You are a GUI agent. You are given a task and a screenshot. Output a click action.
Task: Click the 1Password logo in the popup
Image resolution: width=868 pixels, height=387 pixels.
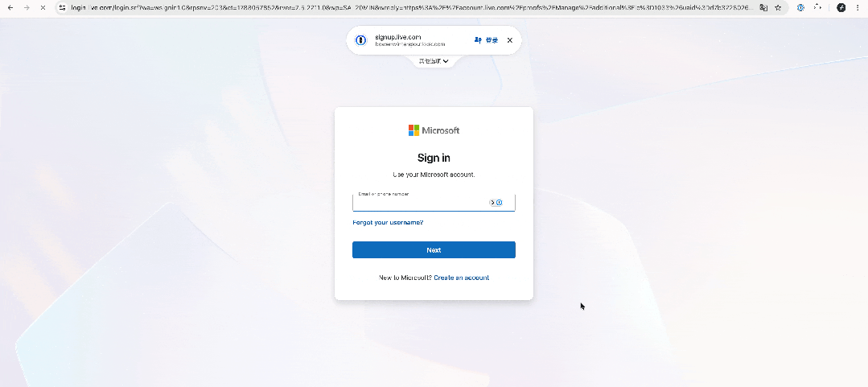361,40
